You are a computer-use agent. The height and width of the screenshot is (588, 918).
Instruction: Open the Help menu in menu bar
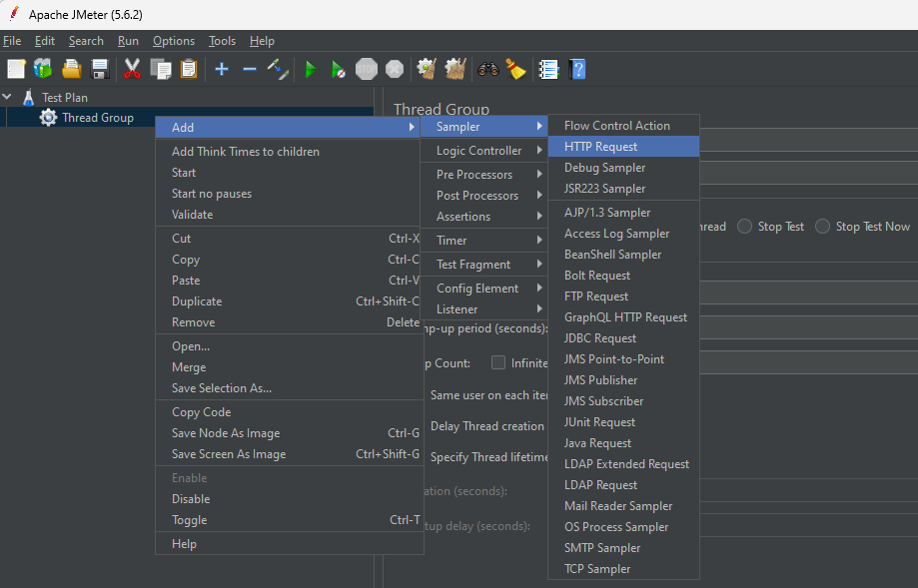[262, 41]
